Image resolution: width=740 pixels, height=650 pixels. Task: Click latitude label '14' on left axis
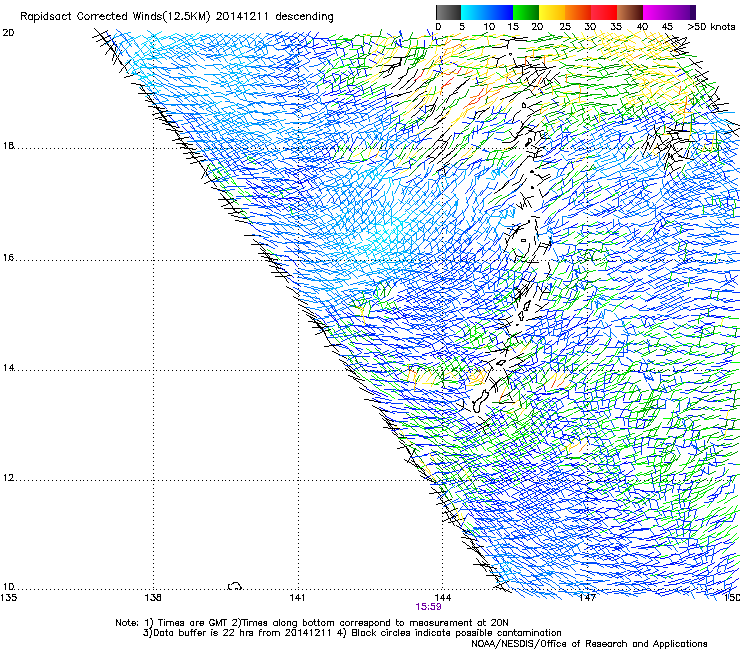[x=8, y=367]
